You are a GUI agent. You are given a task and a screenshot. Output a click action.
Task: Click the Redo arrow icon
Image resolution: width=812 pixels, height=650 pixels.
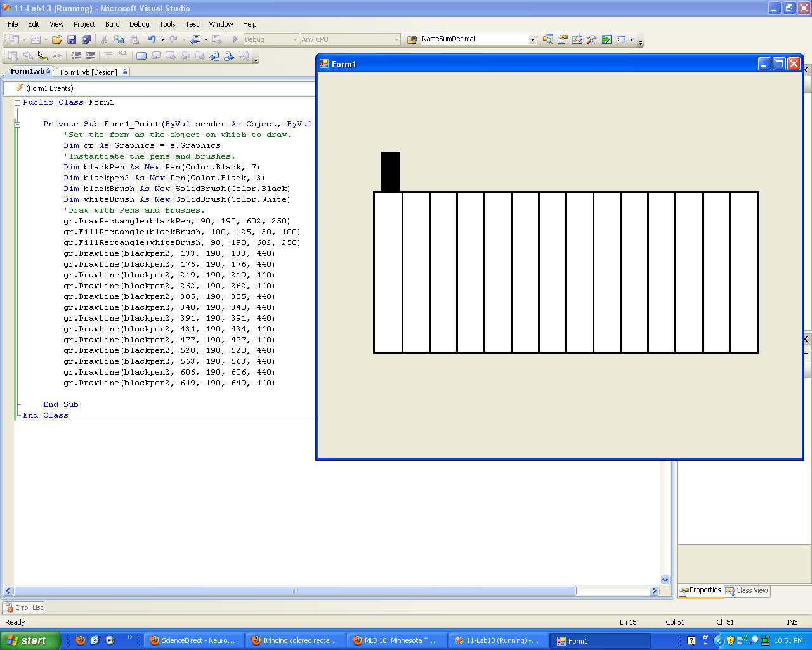[x=173, y=39]
